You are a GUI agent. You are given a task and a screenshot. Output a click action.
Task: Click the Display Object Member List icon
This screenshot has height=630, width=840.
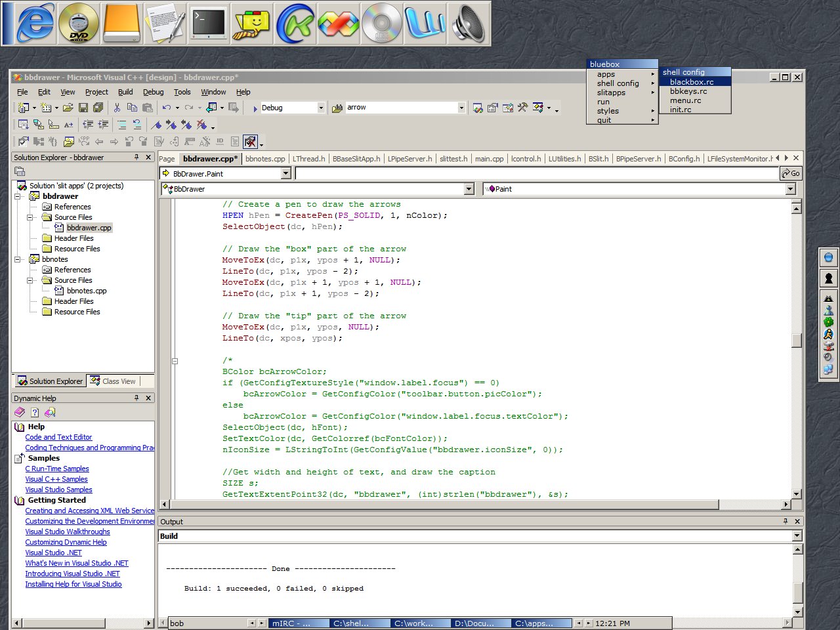pos(24,124)
